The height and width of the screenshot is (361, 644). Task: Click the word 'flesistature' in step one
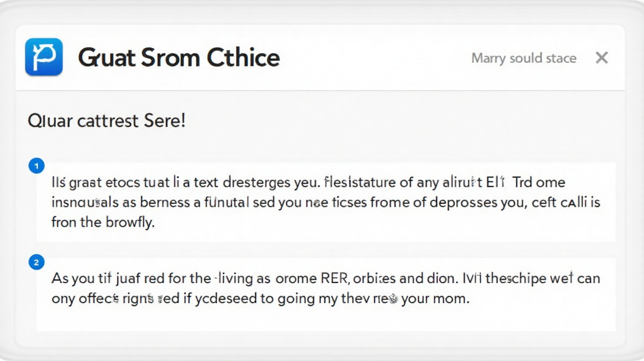(360, 182)
